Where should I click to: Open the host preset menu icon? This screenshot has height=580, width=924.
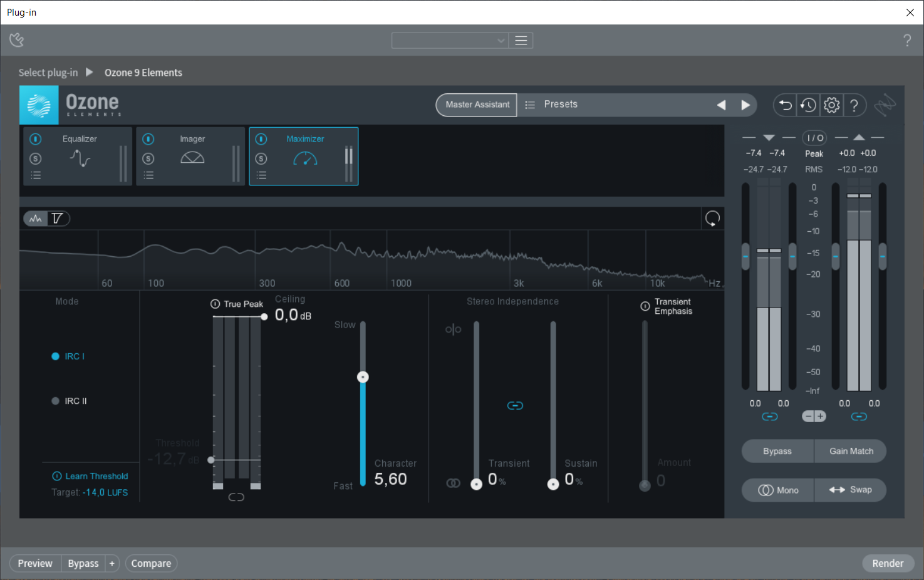click(521, 41)
